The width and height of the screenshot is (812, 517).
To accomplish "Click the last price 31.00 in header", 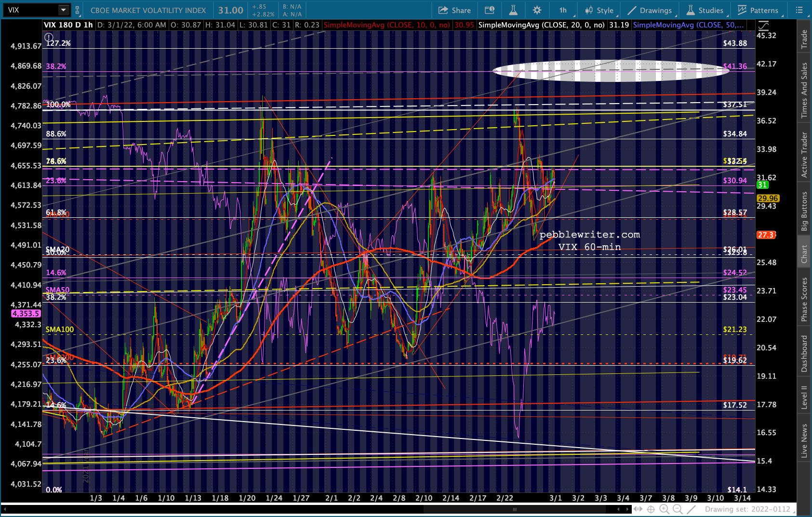I will 230,10.
